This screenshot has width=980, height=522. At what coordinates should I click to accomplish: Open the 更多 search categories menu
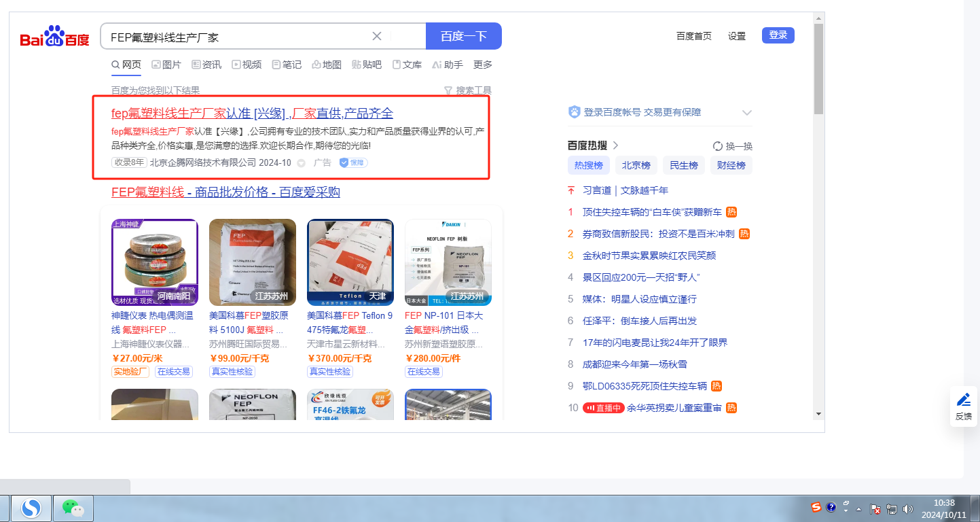[483, 65]
